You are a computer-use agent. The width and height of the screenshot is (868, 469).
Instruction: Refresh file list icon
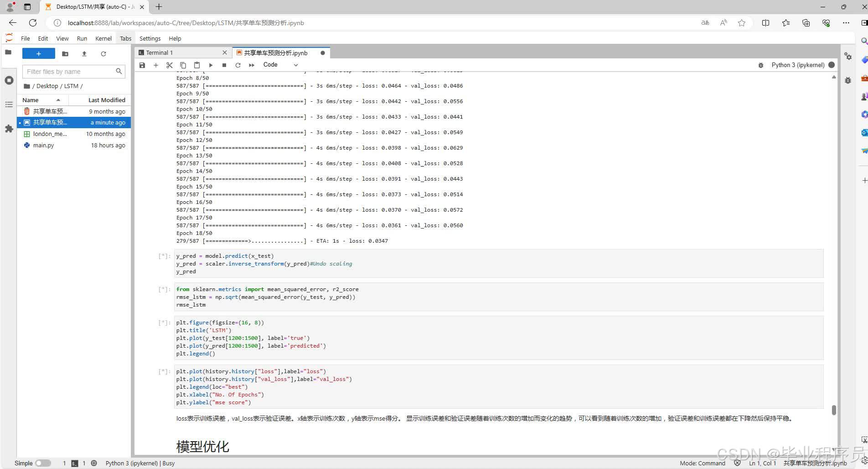click(103, 54)
